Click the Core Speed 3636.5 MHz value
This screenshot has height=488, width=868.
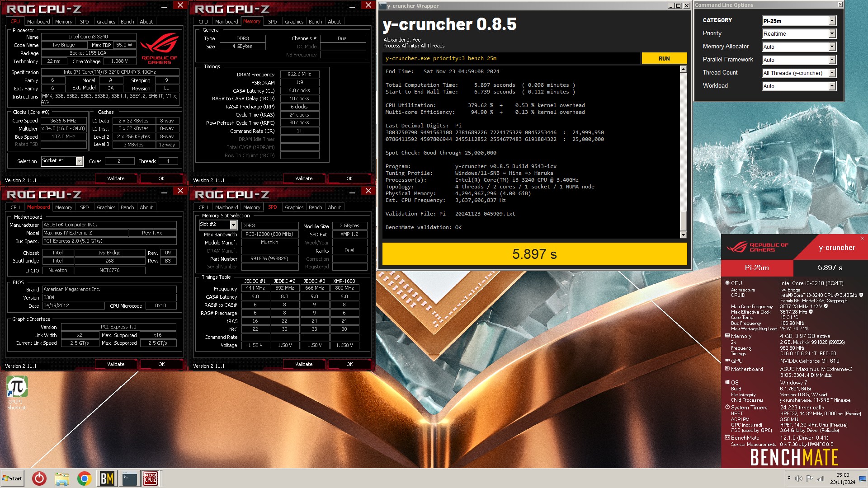pyautogui.click(x=63, y=121)
